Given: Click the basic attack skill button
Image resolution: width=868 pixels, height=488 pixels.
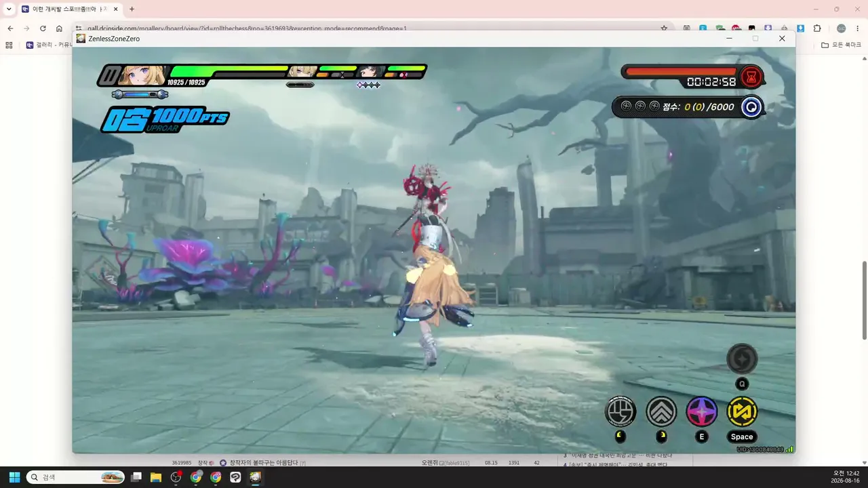Looking at the screenshot, I should pyautogui.click(x=620, y=411).
